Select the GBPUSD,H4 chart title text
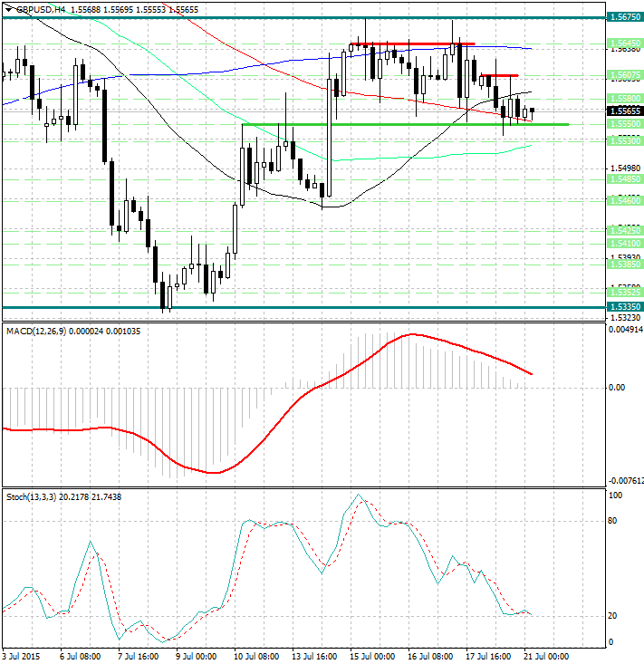Screen dimensions: 644x664 [x=41, y=9]
